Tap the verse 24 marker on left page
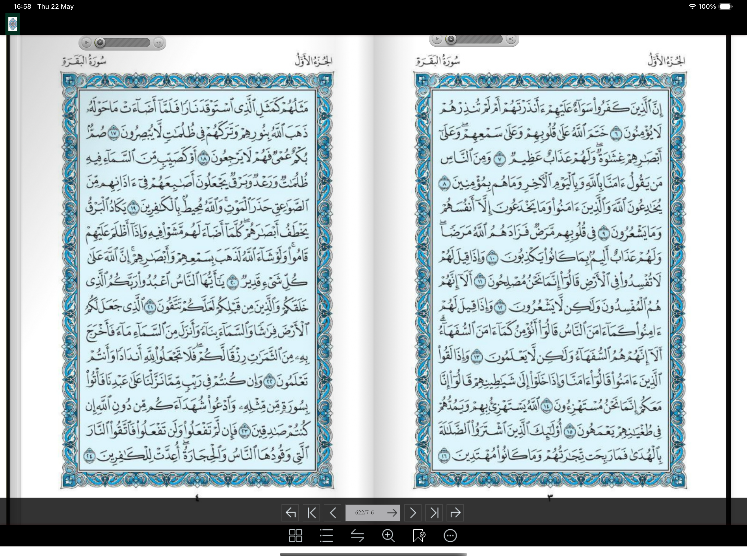The width and height of the screenshot is (747, 560). tap(90, 456)
